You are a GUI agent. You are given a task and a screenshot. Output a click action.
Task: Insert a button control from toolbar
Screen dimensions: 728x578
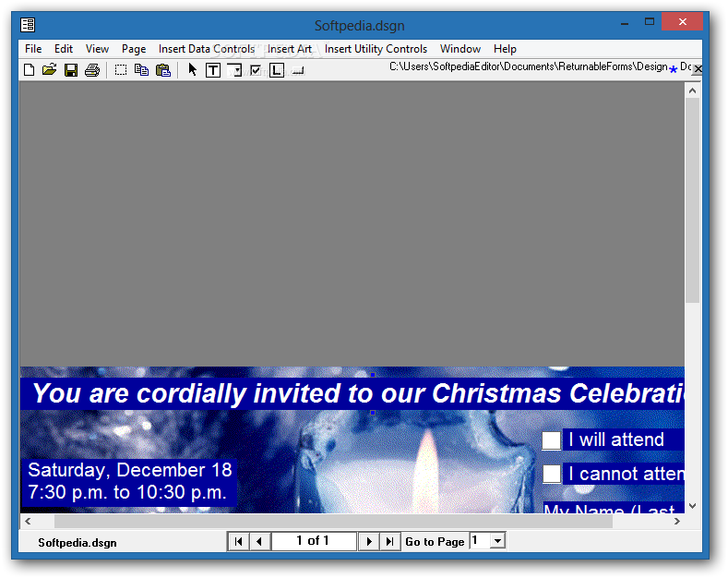click(x=298, y=70)
